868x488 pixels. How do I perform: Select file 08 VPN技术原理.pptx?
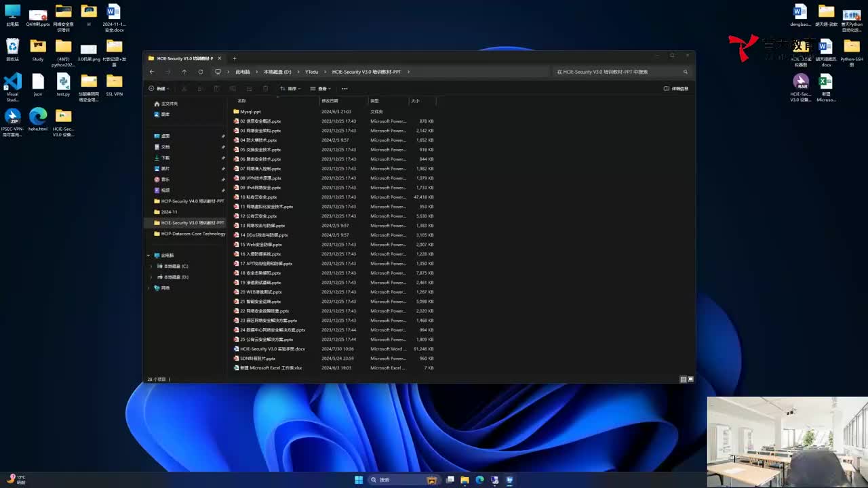tap(257, 178)
